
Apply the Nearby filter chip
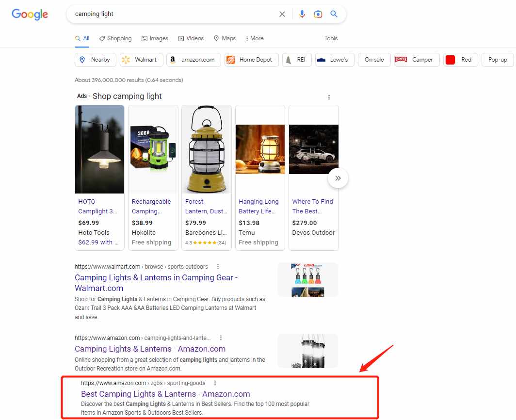96,60
